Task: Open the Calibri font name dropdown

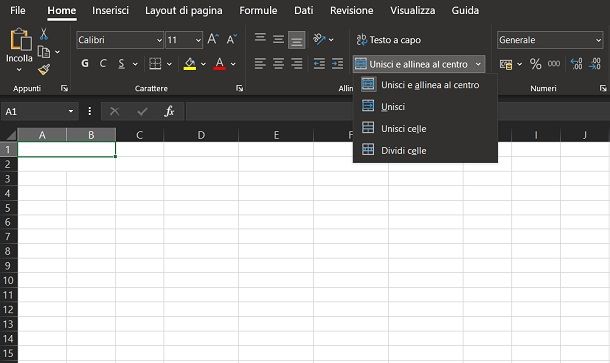Action: 159,40
